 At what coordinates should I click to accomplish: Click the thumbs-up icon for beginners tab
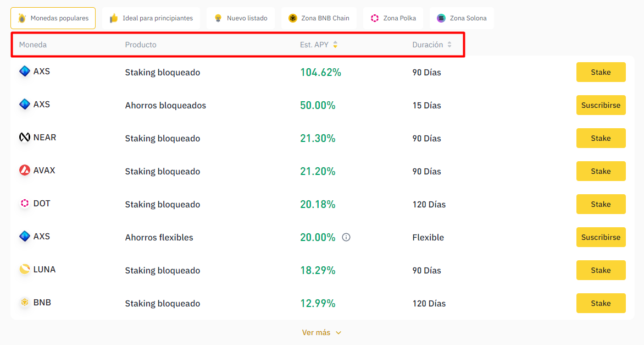pos(114,18)
